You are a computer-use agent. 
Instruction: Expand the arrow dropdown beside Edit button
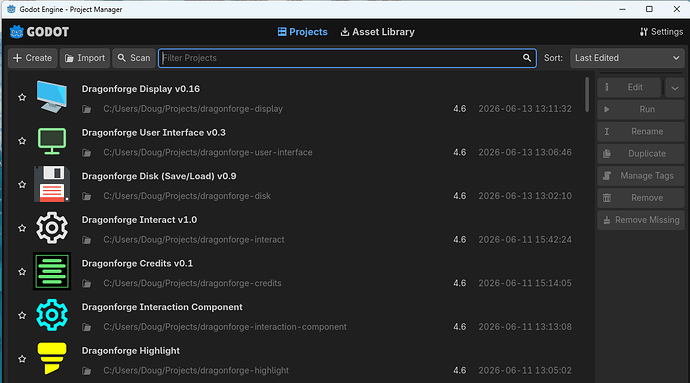tap(675, 88)
